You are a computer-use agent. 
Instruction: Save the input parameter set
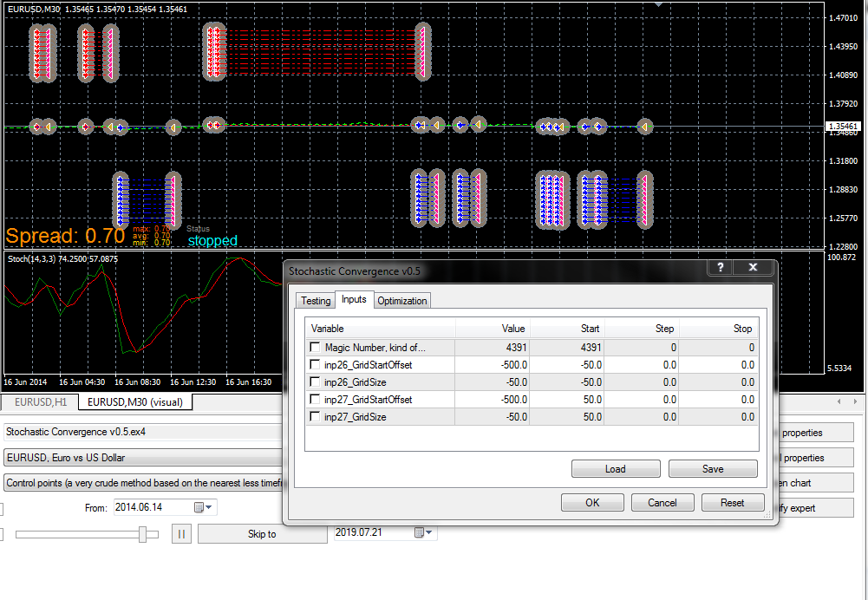713,469
